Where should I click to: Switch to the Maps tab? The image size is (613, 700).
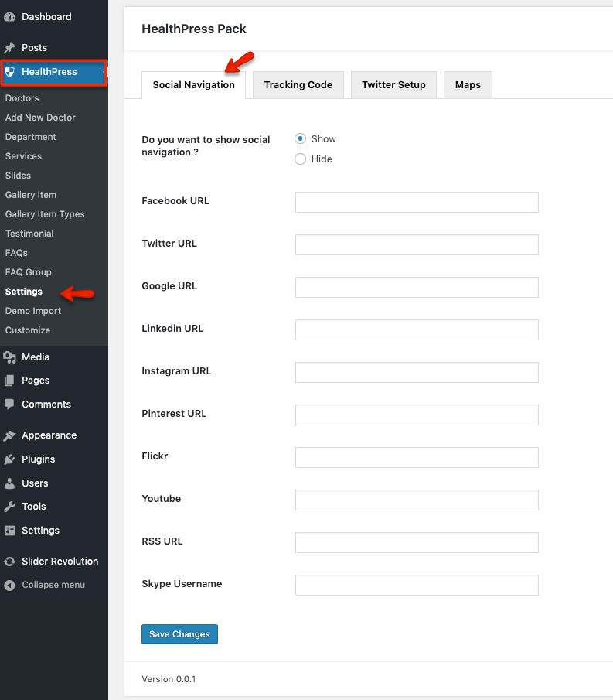tap(468, 85)
